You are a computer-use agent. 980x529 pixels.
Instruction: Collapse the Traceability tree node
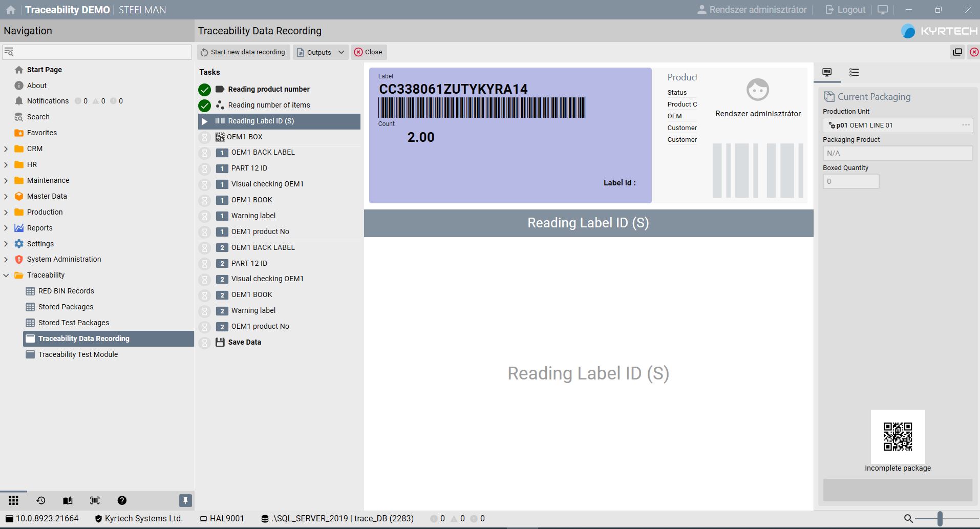coord(6,276)
